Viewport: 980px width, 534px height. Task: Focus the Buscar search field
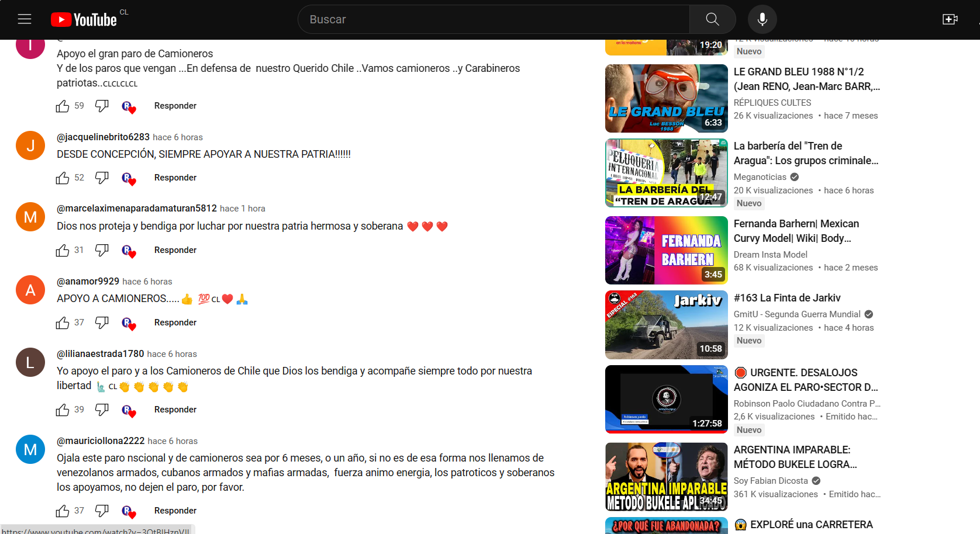click(x=494, y=19)
